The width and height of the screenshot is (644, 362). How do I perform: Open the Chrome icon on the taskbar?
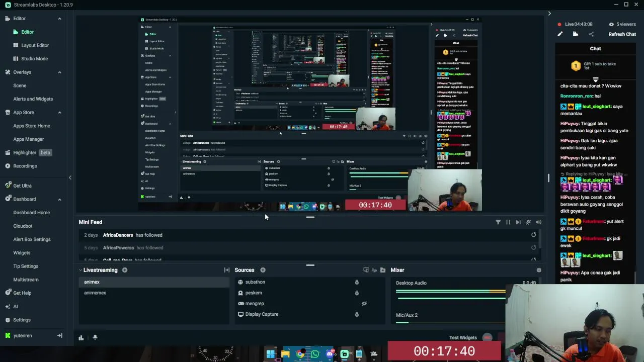[300, 354]
